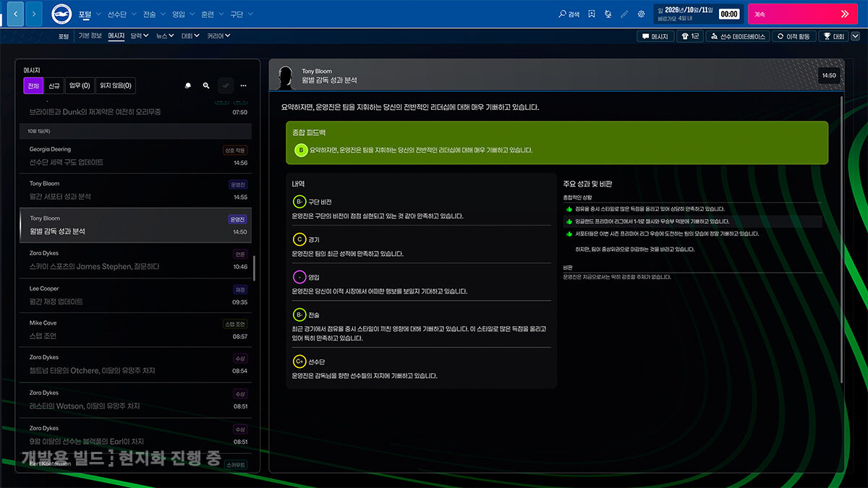This screenshot has height=488, width=868.
Task: Open Tony Bloom 월간 서포터 성과 분석 message
Action: coord(136,190)
